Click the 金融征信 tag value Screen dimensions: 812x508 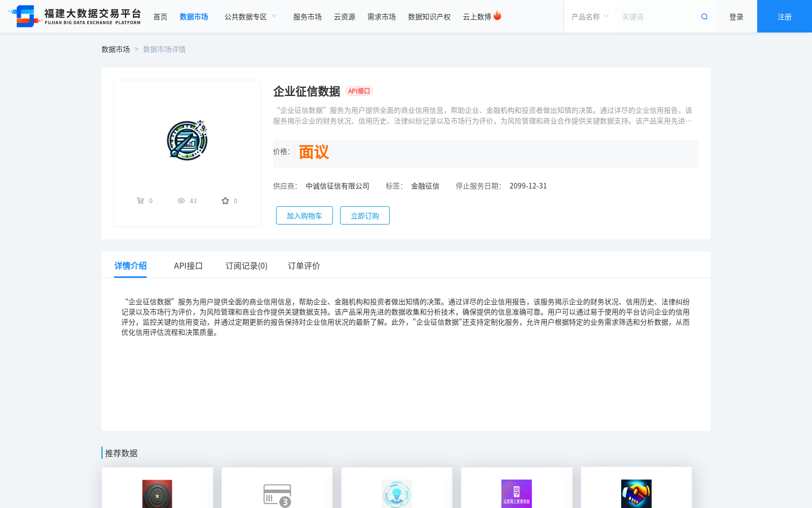(425, 186)
